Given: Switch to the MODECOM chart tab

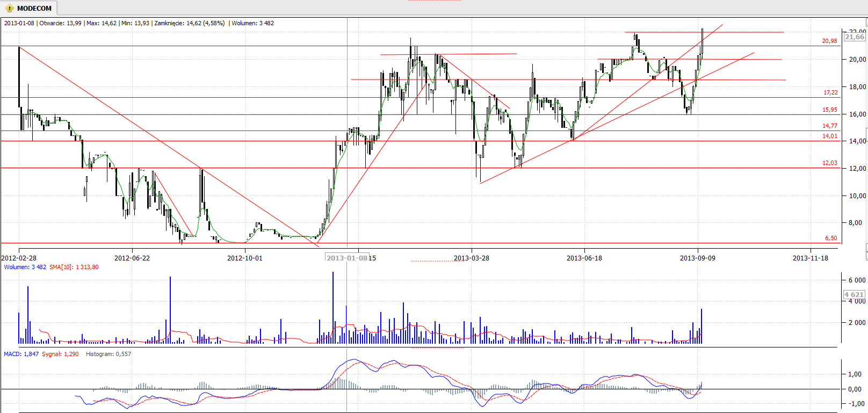Looking at the screenshot, I should click(34, 8).
